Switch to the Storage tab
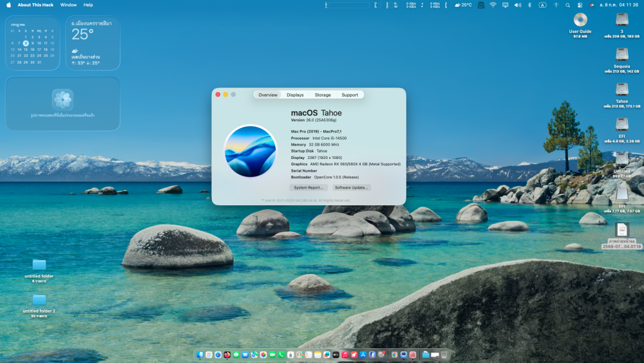The width and height of the screenshot is (644, 363). pyautogui.click(x=323, y=95)
